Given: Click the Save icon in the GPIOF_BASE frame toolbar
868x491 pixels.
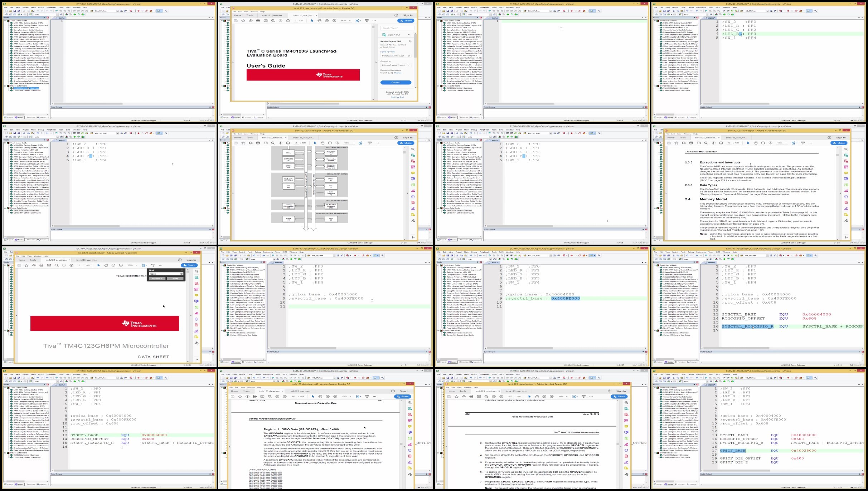Looking at the screenshot, I should tap(664, 378).
